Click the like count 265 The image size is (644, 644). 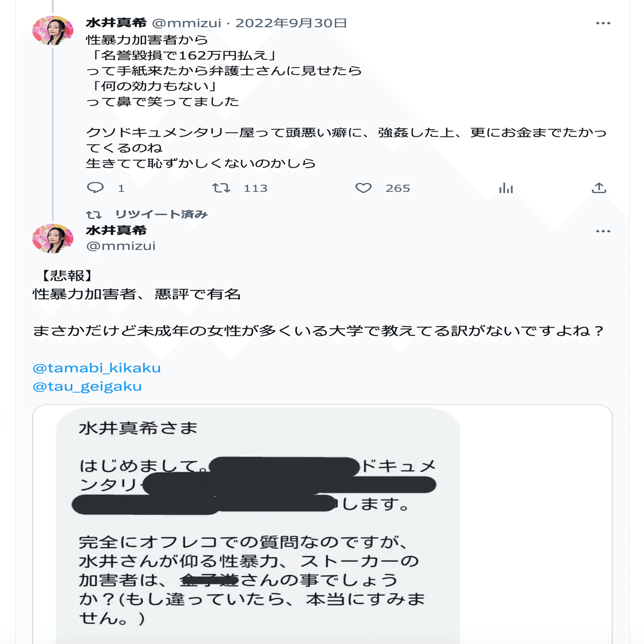398,188
